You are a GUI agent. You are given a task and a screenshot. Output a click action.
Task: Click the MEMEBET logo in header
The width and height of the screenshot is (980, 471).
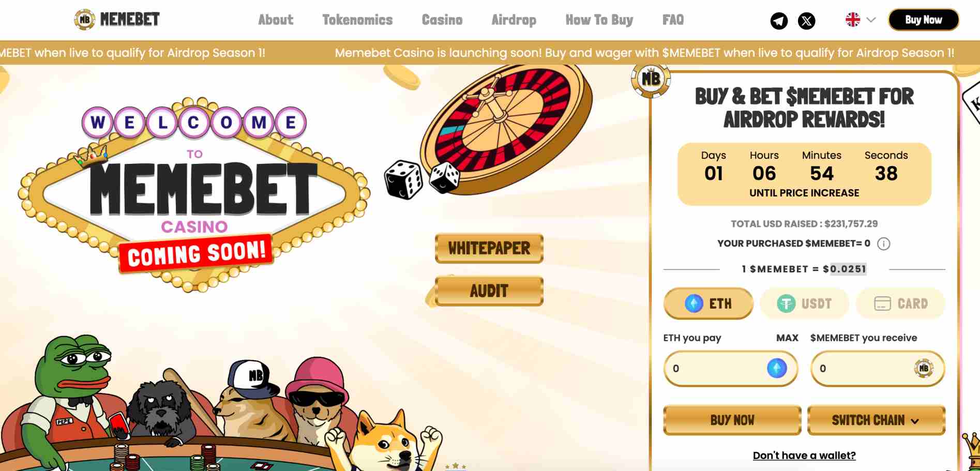coord(117,20)
